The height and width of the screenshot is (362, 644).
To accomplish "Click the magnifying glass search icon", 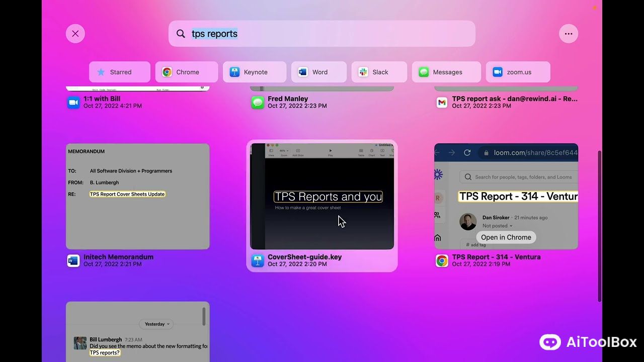I will point(181,34).
